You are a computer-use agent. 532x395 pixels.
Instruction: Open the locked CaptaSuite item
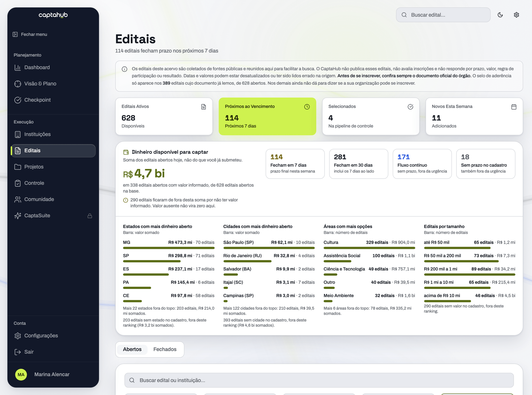(53, 216)
